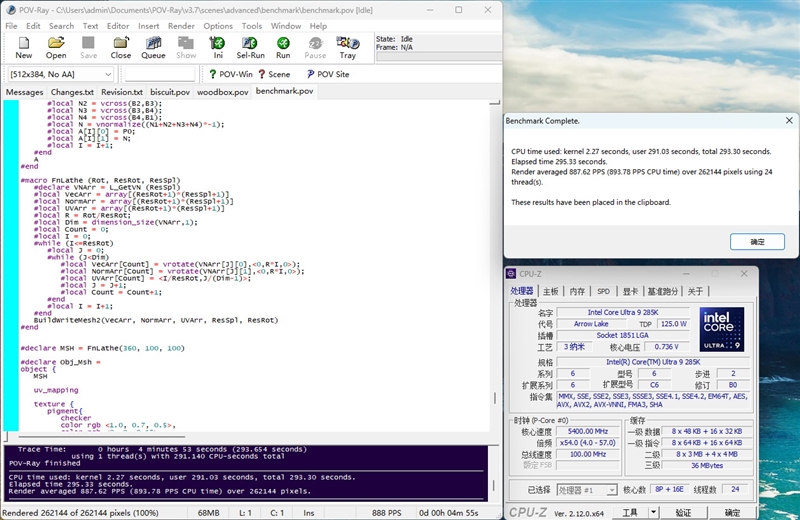Open Scene help icon
The height and width of the screenshot is (520, 800).
(274, 74)
